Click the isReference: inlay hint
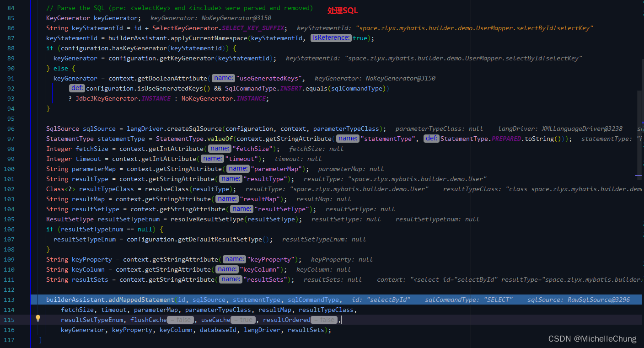This screenshot has width=644, height=348. click(x=331, y=38)
